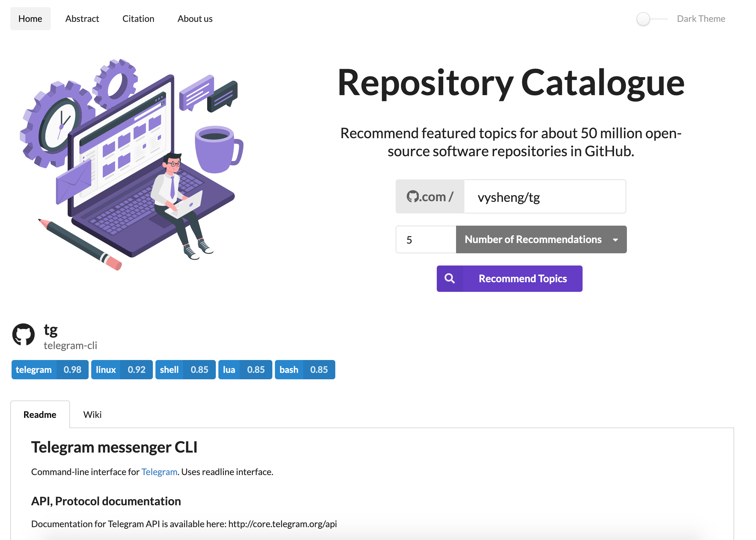Select the telegram topic tag
The image size is (756, 540).
50,370
